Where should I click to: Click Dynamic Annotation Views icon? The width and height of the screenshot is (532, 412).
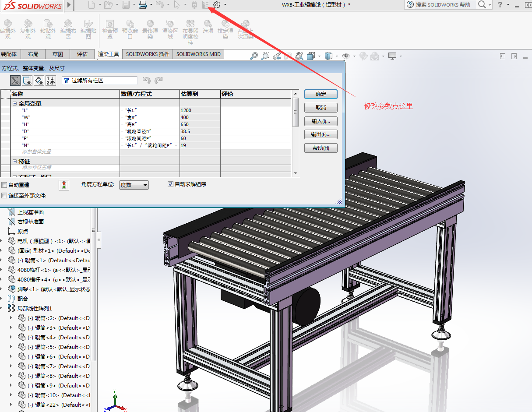tap(299, 56)
